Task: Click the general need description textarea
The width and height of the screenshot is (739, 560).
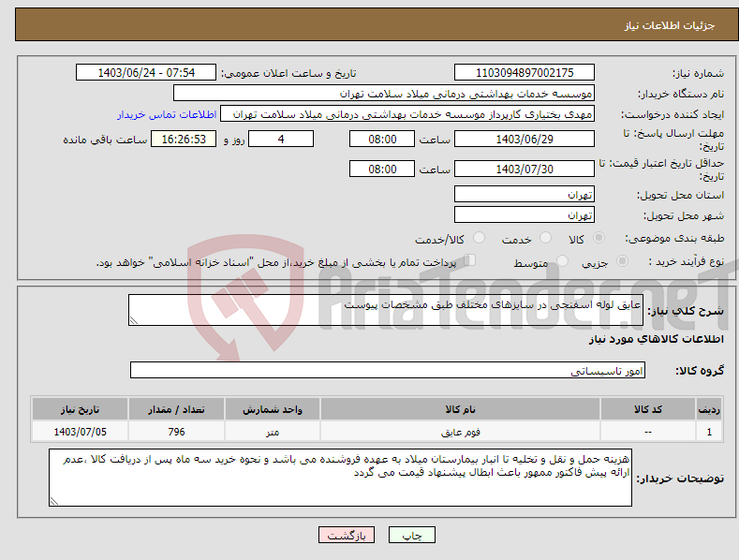Action: tap(386, 310)
